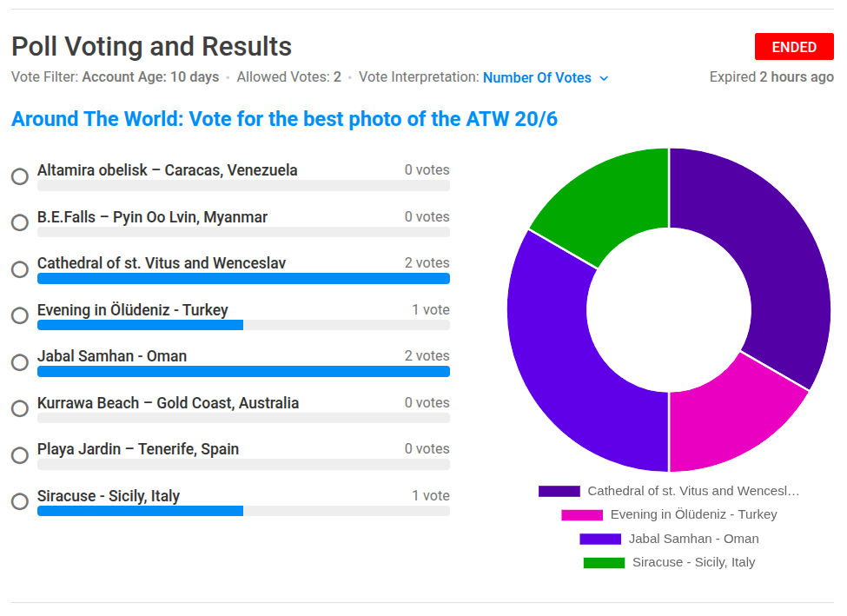
Task: Click the magenta Evening in Ölüdeniz legend swatch
Action: 581,515
